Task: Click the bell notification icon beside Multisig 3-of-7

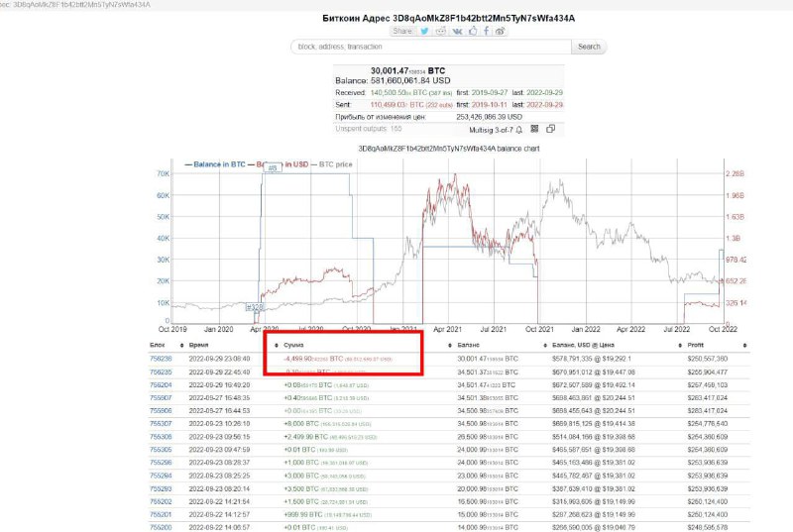Action: [x=518, y=130]
